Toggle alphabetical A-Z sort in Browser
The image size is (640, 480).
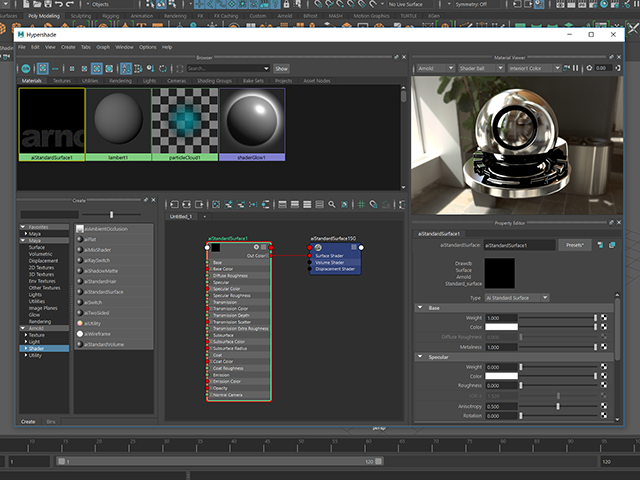[126, 69]
